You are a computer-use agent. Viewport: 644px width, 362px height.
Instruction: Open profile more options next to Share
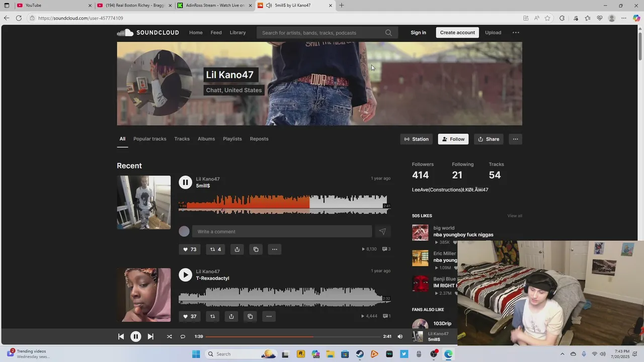point(515,139)
